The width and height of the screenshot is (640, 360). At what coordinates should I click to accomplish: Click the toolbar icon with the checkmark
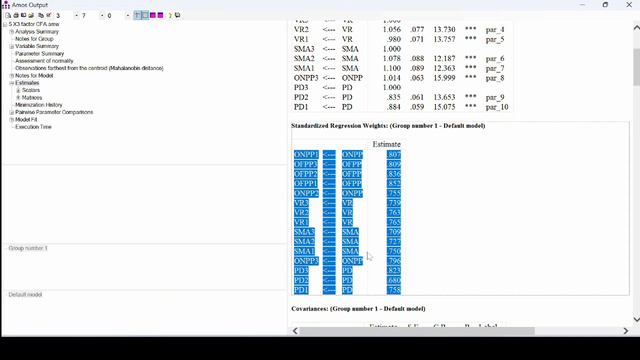click(x=49, y=16)
